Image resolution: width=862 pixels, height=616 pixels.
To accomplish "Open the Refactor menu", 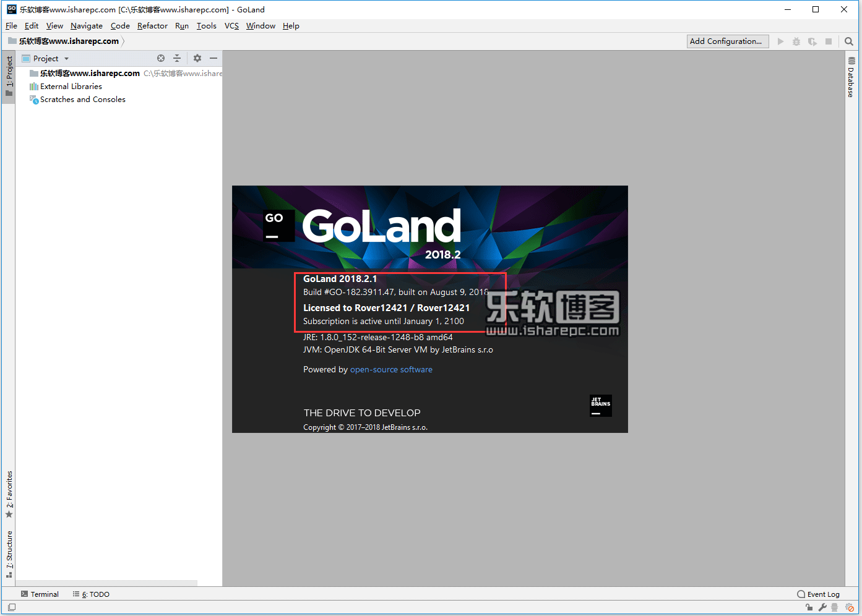I will [x=152, y=26].
